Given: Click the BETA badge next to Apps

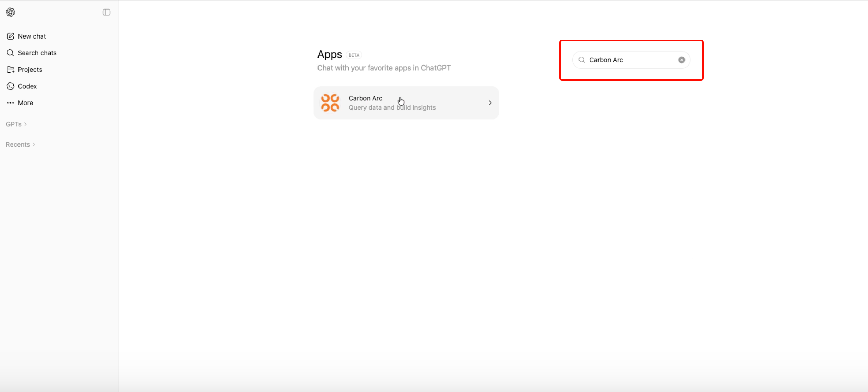Looking at the screenshot, I should 354,55.
